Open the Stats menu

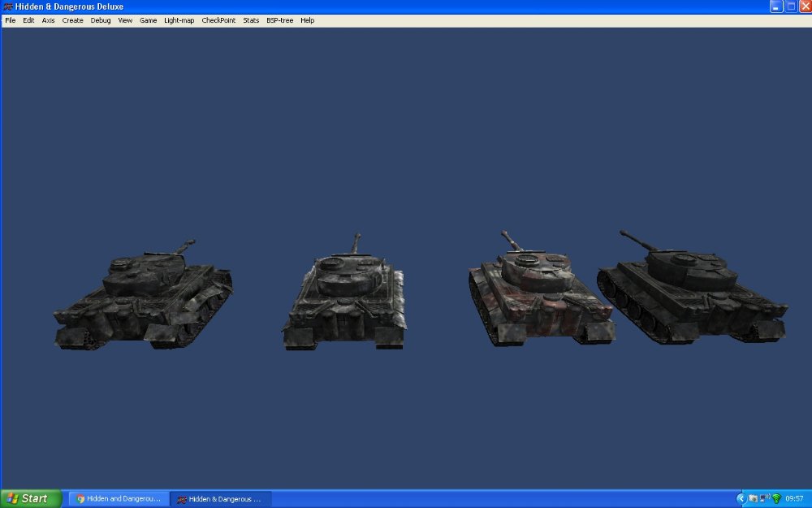click(x=250, y=20)
